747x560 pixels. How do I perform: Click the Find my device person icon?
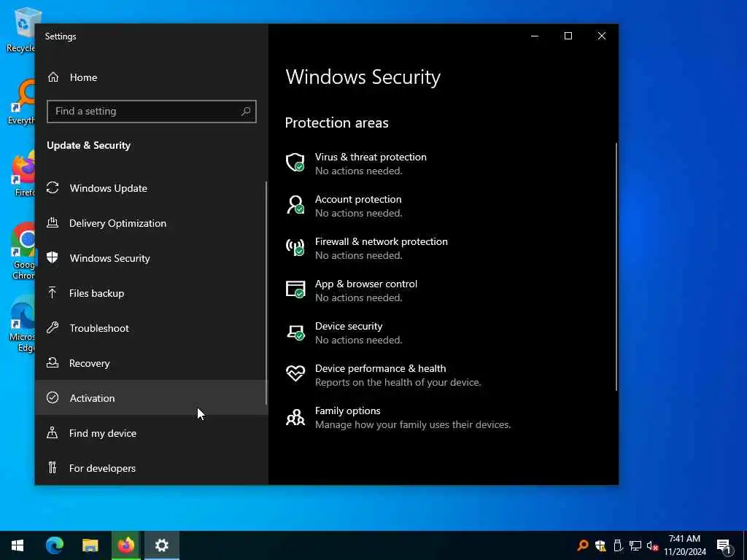(53, 433)
